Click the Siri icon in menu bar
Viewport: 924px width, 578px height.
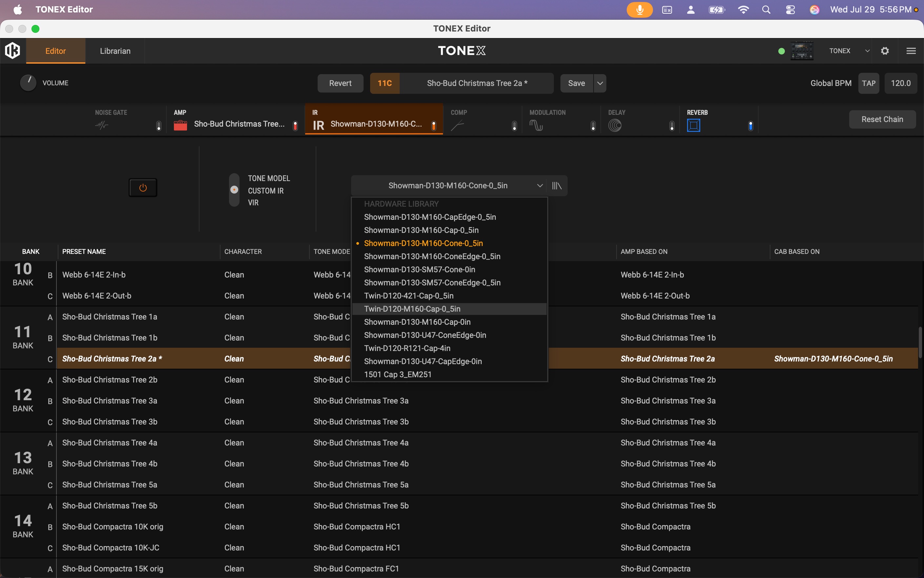click(x=814, y=10)
